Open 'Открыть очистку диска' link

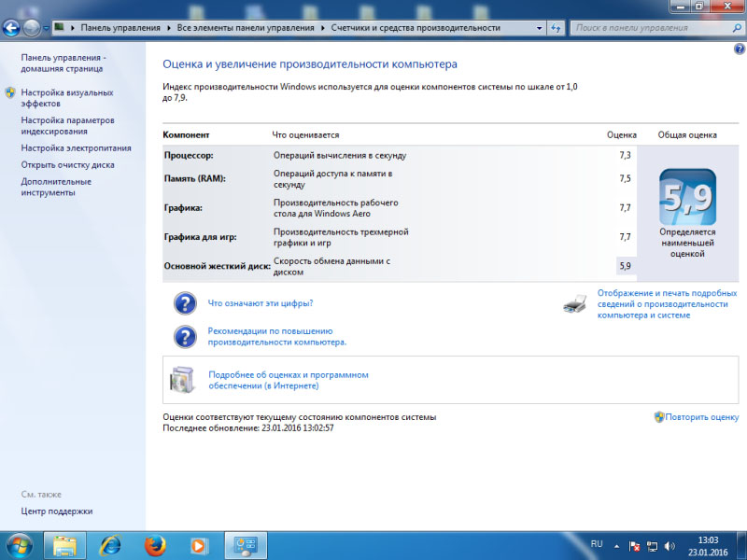coord(67,165)
